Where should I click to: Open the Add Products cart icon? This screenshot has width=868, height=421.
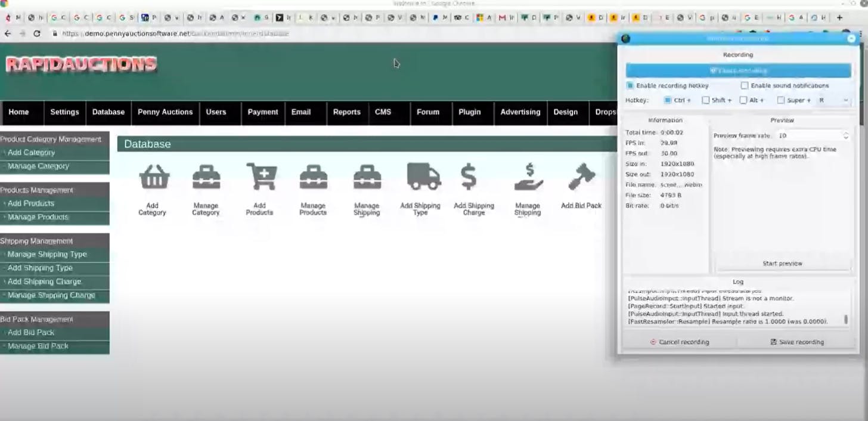(261, 177)
